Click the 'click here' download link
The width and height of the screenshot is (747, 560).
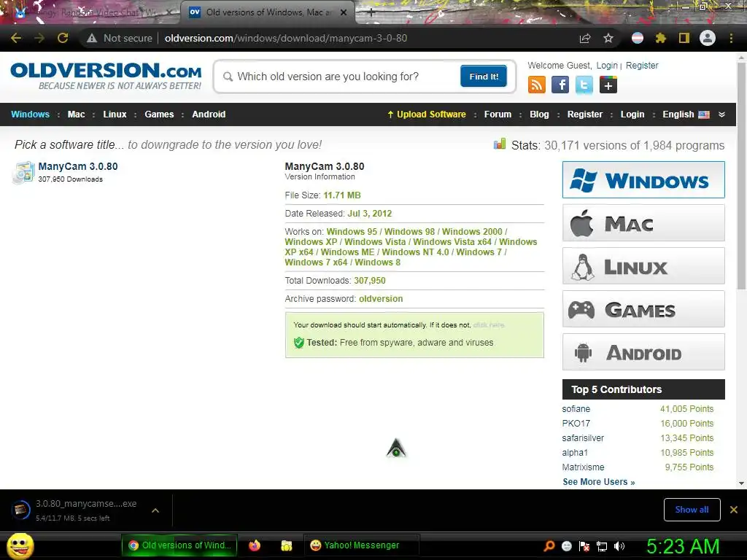489,324
